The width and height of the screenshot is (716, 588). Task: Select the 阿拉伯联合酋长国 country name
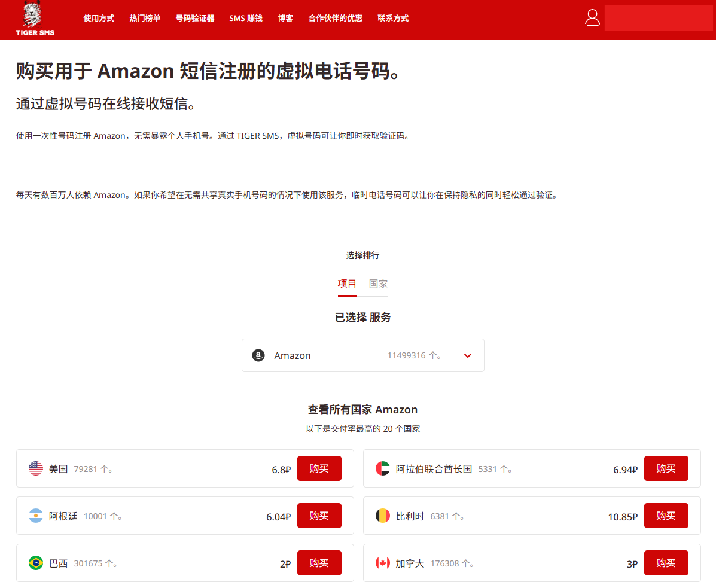point(434,469)
